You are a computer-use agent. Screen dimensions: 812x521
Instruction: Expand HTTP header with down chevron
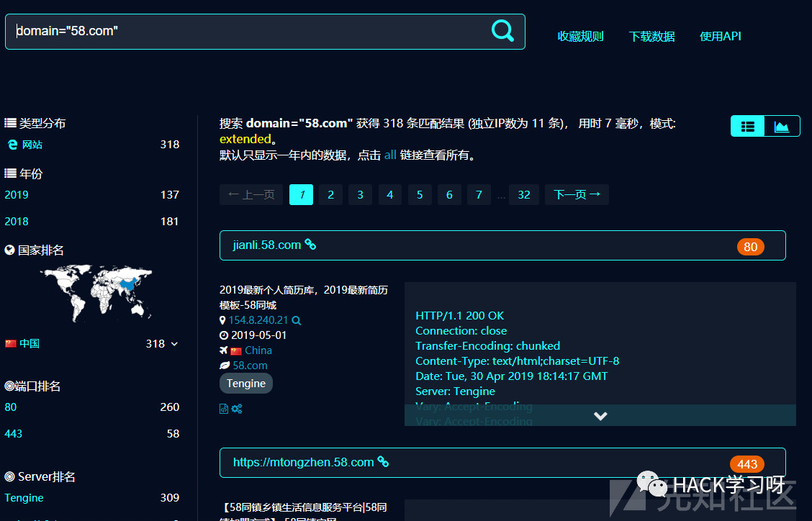tap(600, 416)
